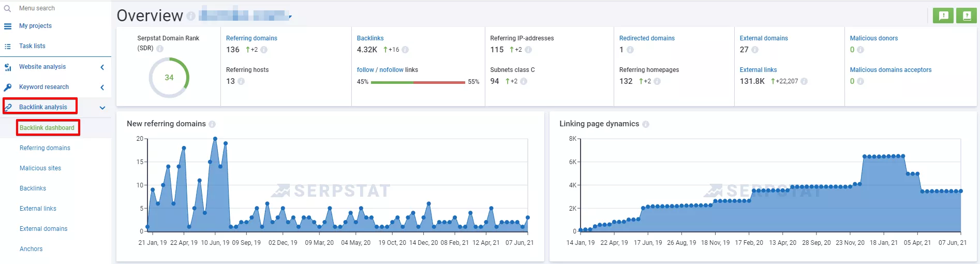Show info icon next to Referring hosts 13
This screenshot has width=980, height=264.
tap(241, 81)
